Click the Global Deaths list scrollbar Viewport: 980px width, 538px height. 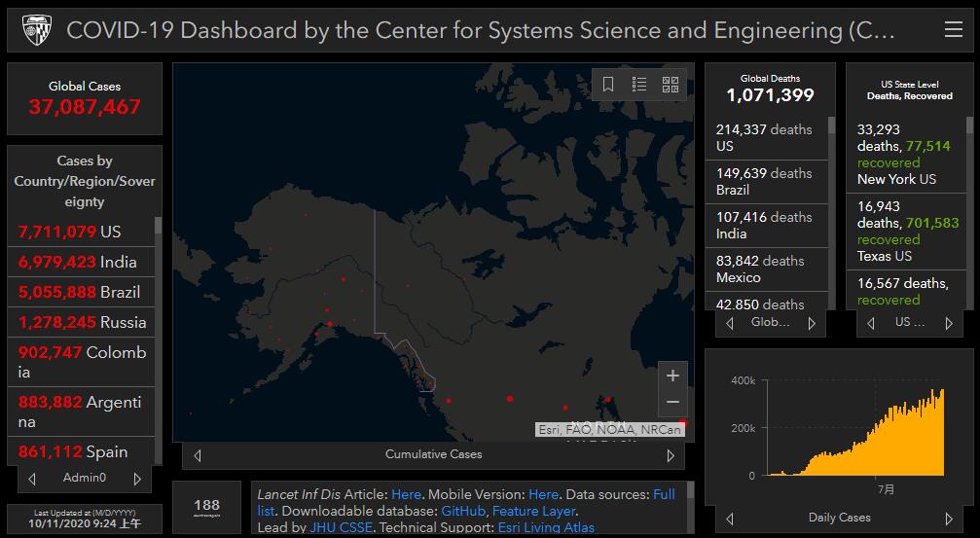[831, 195]
